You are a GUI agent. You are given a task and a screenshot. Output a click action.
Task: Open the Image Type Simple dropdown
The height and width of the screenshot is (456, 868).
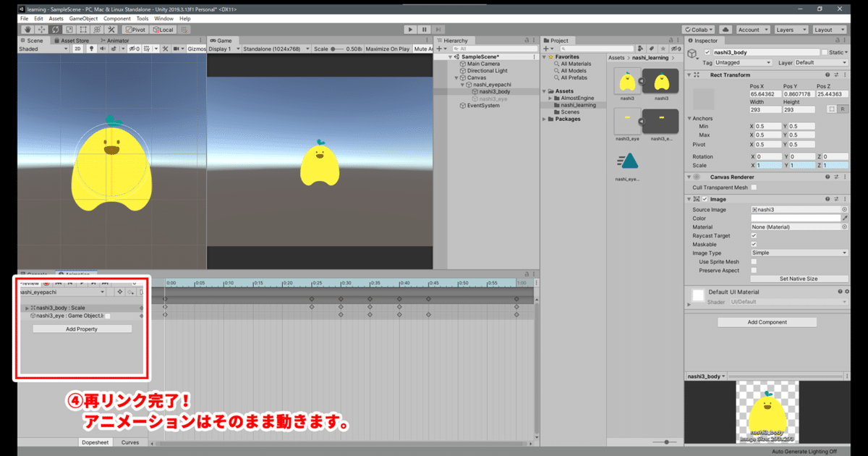point(799,253)
